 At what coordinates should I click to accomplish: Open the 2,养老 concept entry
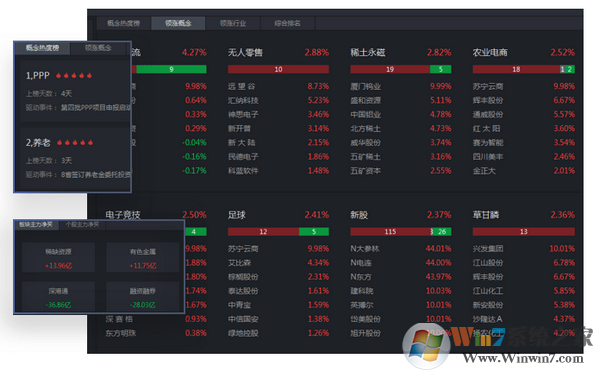(x=38, y=143)
